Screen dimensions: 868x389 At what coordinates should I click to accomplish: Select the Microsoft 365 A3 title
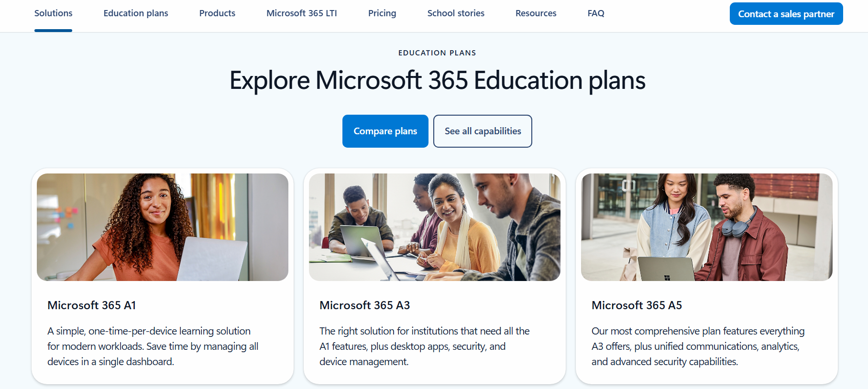[365, 305]
